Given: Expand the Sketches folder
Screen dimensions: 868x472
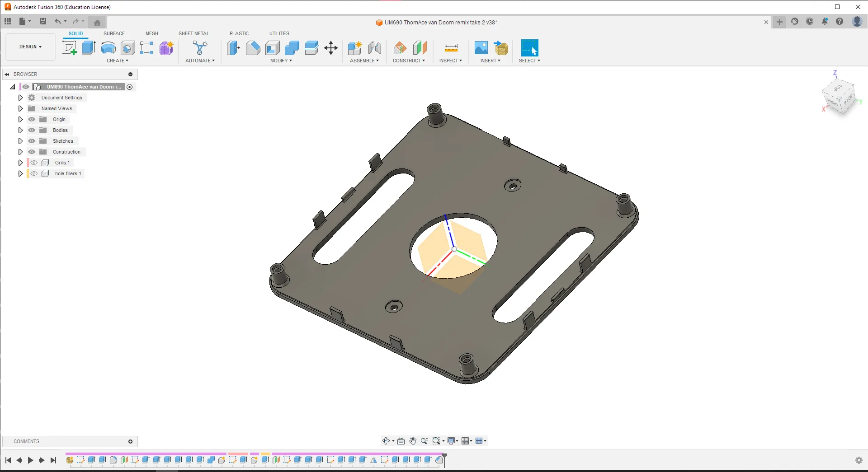Looking at the screenshot, I should click(x=20, y=141).
